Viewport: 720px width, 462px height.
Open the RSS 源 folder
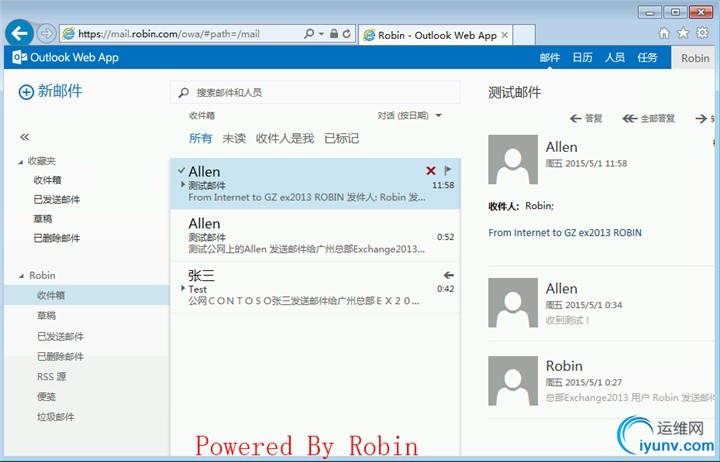pos(51,377)
